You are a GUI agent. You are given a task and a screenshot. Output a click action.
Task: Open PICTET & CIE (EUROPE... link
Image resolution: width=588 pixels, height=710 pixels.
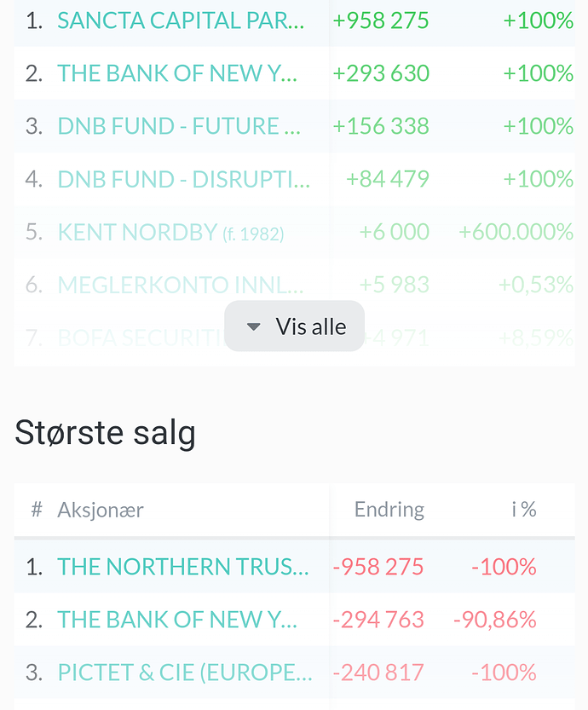(185, 672)
